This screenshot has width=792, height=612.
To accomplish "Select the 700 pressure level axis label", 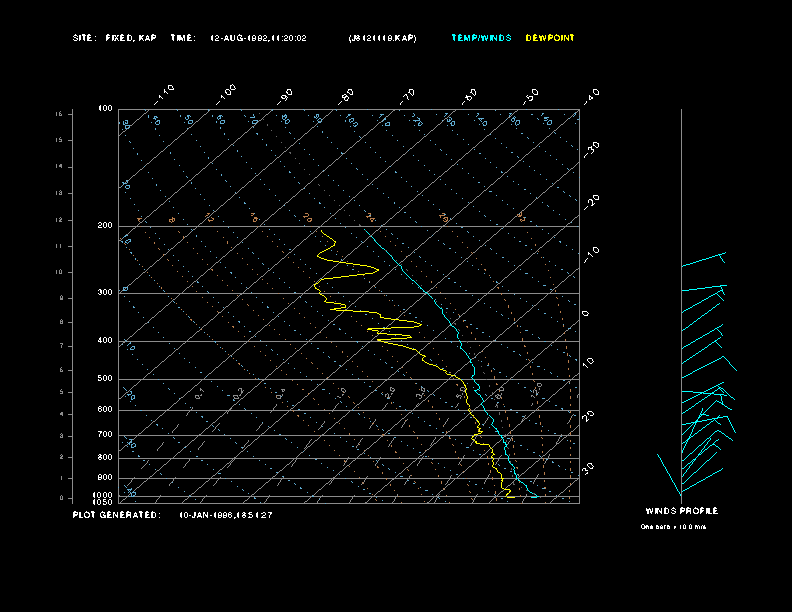I will (x=104, y=435).
